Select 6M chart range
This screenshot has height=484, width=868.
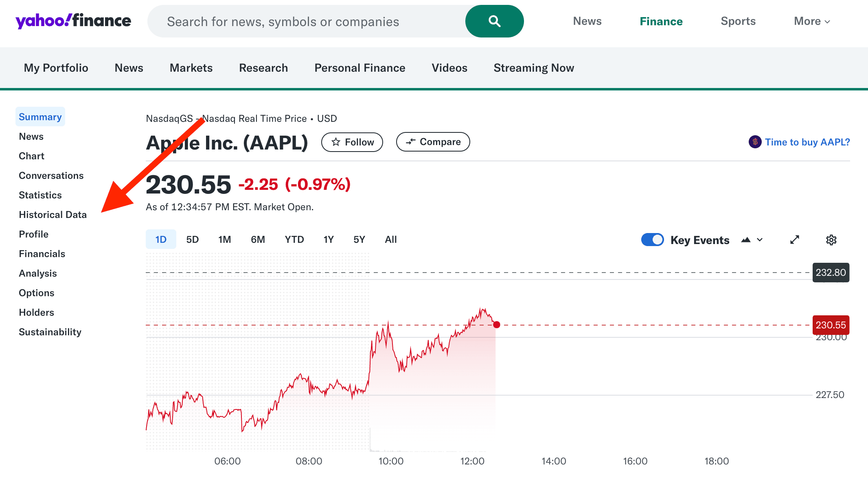coord(258,239)
